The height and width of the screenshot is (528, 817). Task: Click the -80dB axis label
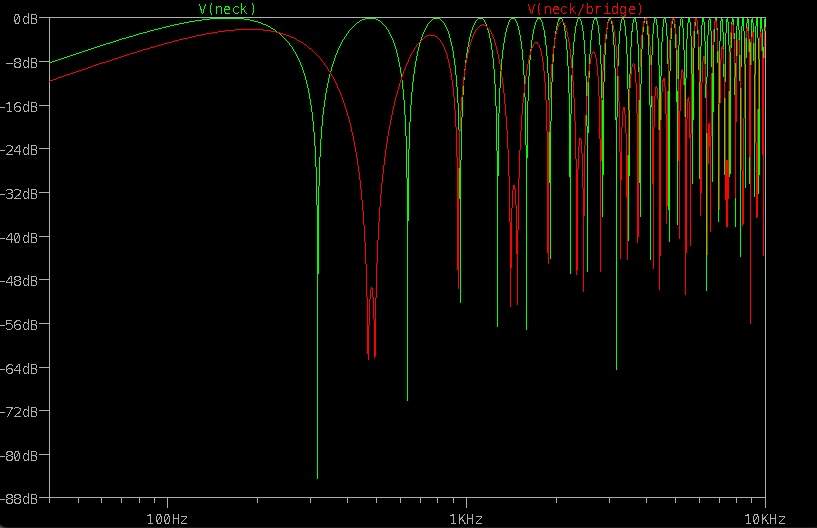[19, 456]
